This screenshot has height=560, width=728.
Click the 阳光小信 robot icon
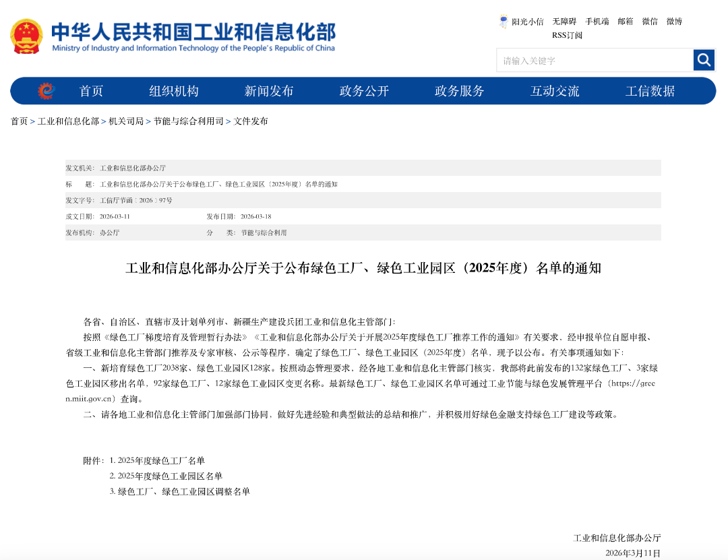(x=504, y=22)
